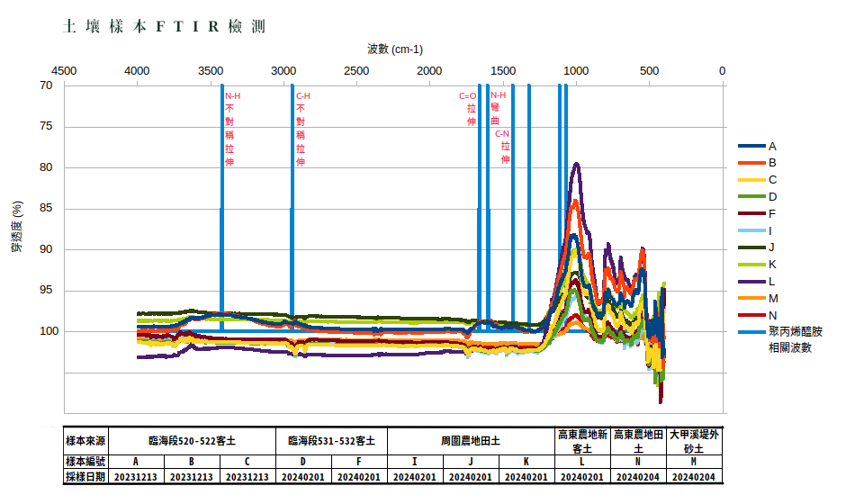Click the legend swatch for series A
The width and height of the screenshot is (846, 504).
point(751,146)
